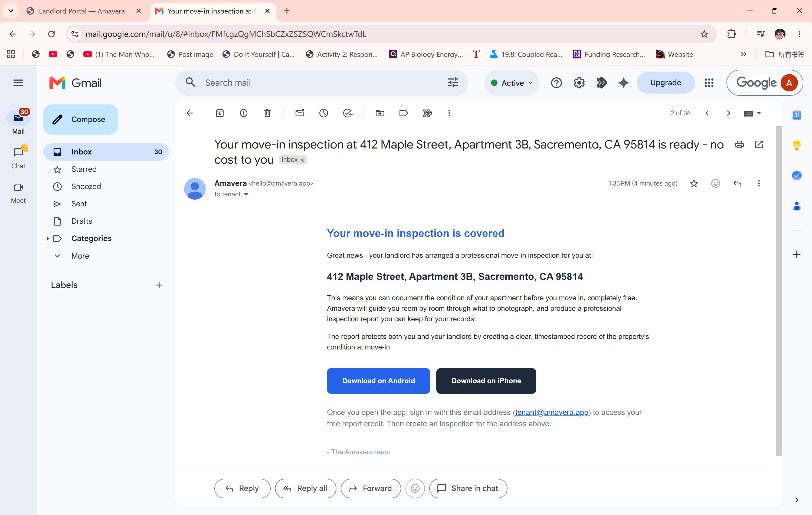Delete the email with trash icon

tap(267, 113)
